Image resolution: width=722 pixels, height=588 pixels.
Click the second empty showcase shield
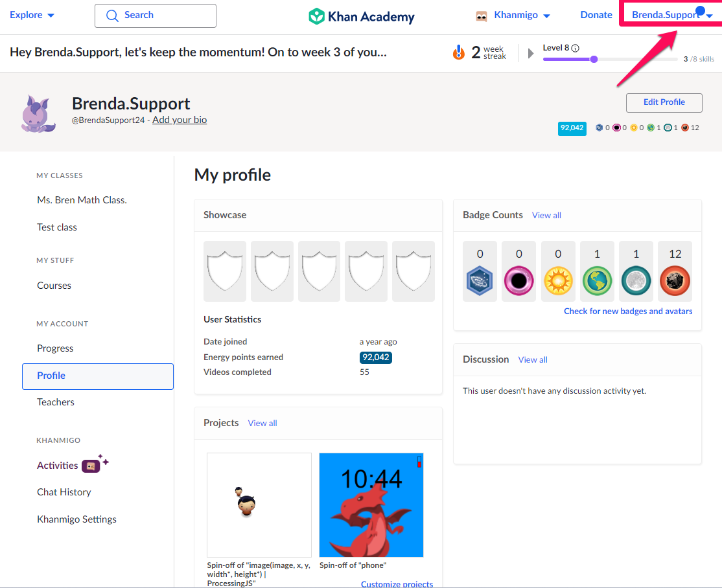point(272,271)
